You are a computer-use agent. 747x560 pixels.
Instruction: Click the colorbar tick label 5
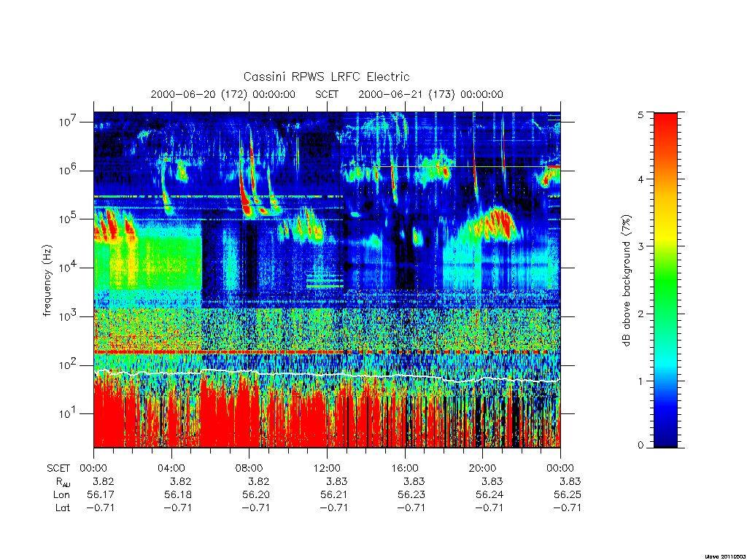click(640, 114)
